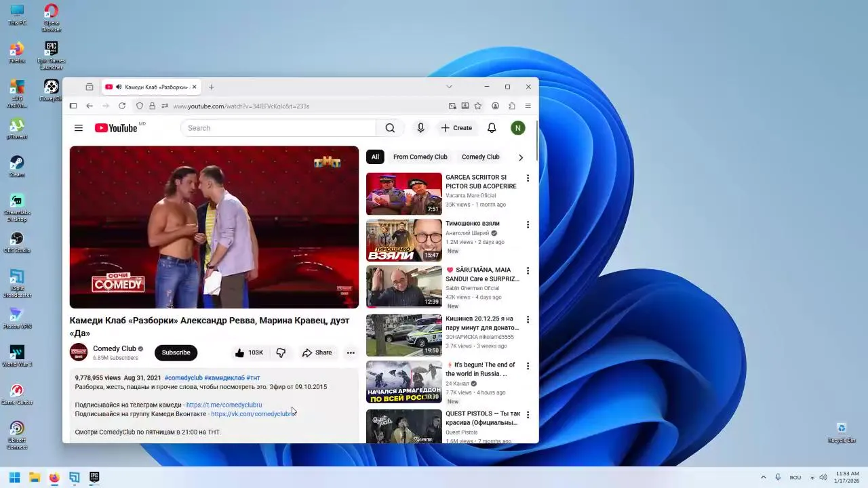Open Opera Browser desktop shortcut
This screenshot has width=868, height=488.
click(51, 18)
